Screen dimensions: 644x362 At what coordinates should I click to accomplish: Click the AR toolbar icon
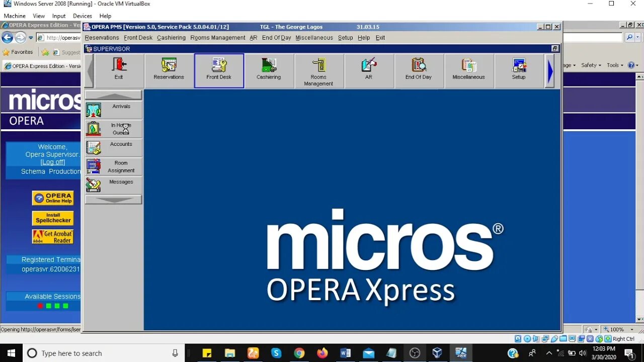369,71
